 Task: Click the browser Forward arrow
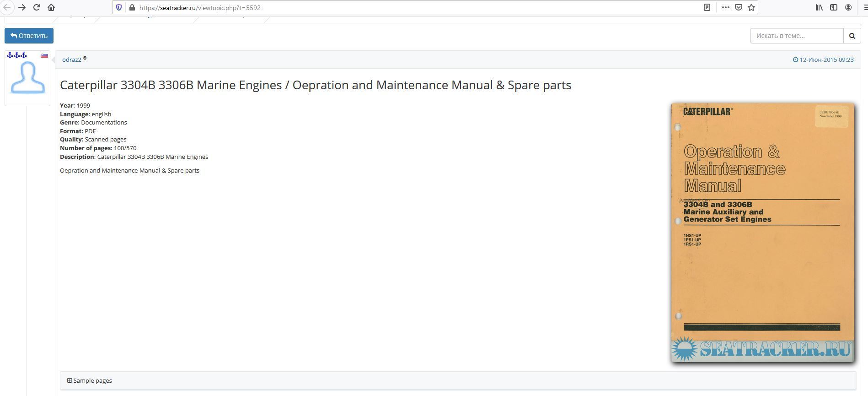click(22, 7)
